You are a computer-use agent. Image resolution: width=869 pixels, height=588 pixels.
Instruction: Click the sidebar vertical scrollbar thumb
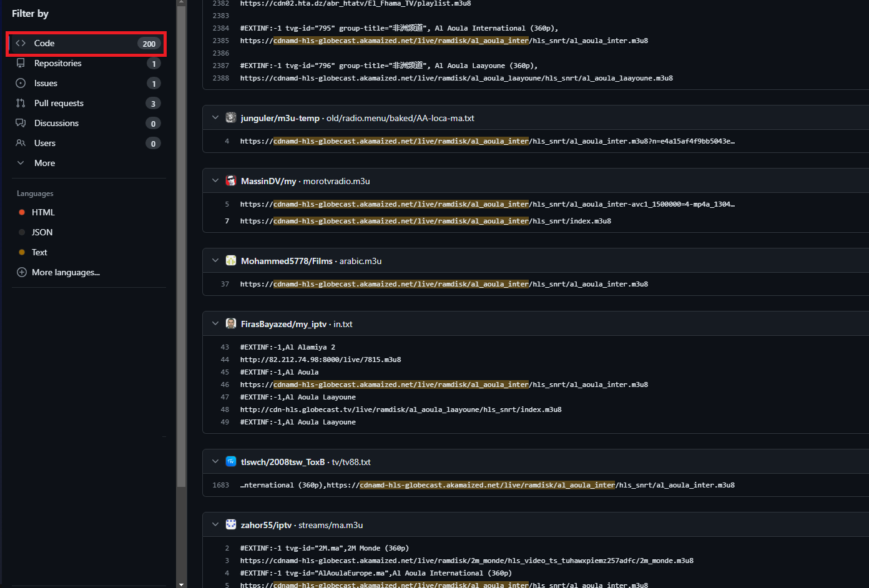point(182,247)
